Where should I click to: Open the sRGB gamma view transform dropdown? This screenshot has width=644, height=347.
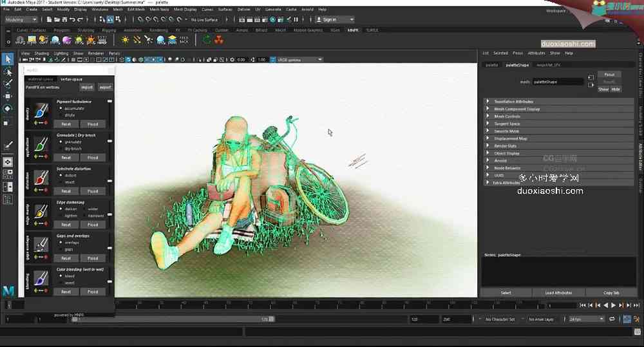(x=300, y=59)
